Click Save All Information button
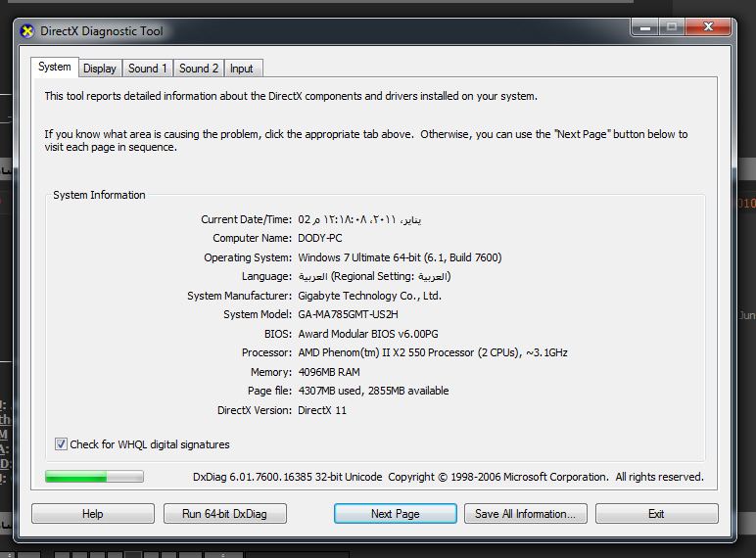Viewport: 756px width, 558px height. (x=526, y=514)
